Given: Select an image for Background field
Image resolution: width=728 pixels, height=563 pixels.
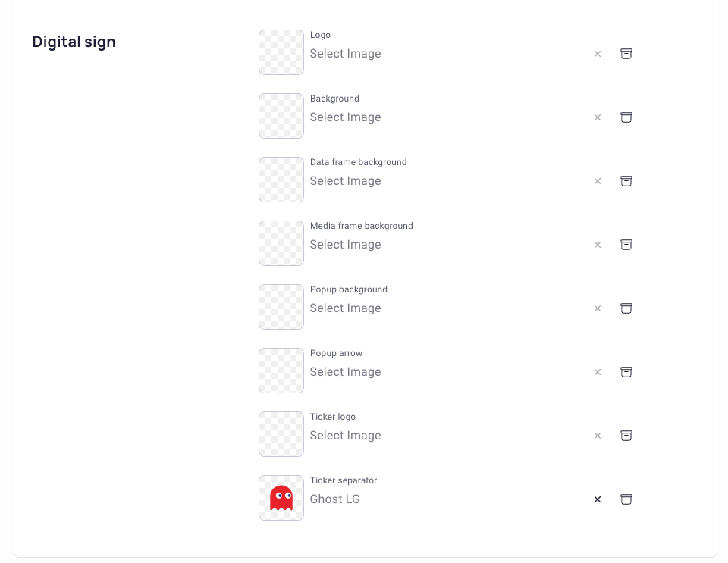Looking at the screenshot, I should click(x=346, y=117).
